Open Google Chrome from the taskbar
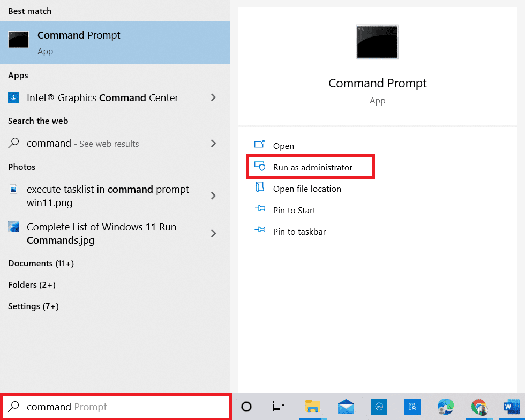Image resolution: width=525 pixels, height=420 pixels. 478,407
